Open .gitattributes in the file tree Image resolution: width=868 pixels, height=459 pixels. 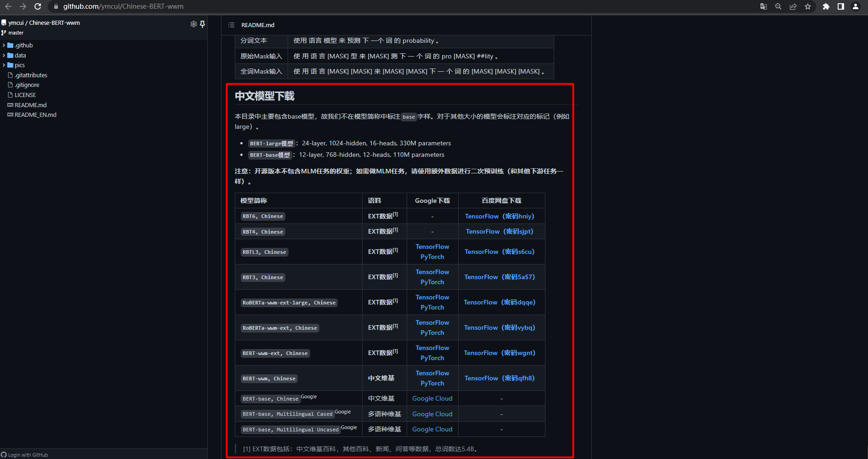[31, 75]
